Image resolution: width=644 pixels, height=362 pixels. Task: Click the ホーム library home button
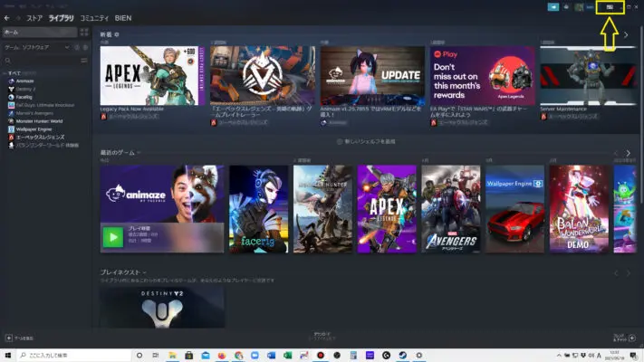[40, 32]
